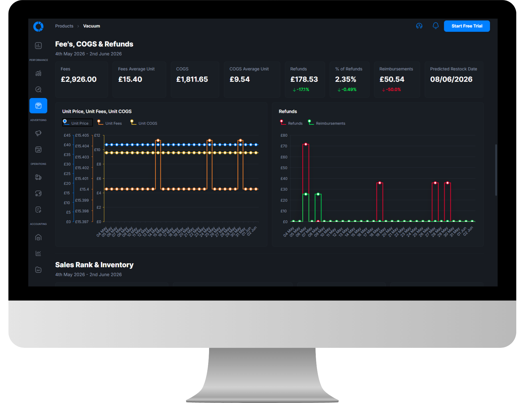Open the support headset icon

[x=419, y=26]
